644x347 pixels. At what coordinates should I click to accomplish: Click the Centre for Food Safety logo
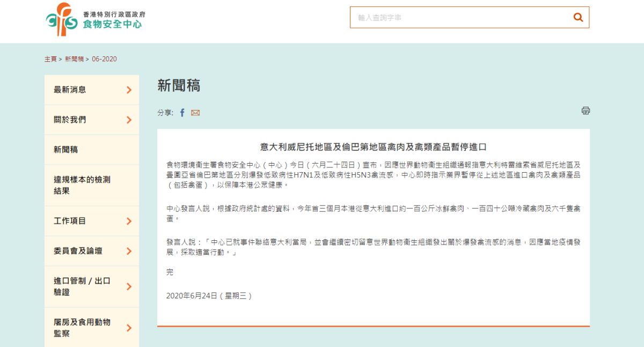[x=94, y=19]
